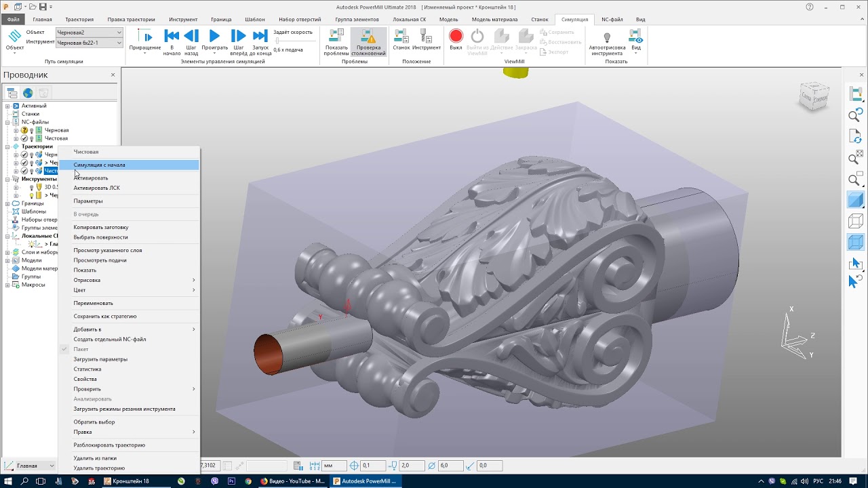Expand the Границы tree node

click(7, 203)
